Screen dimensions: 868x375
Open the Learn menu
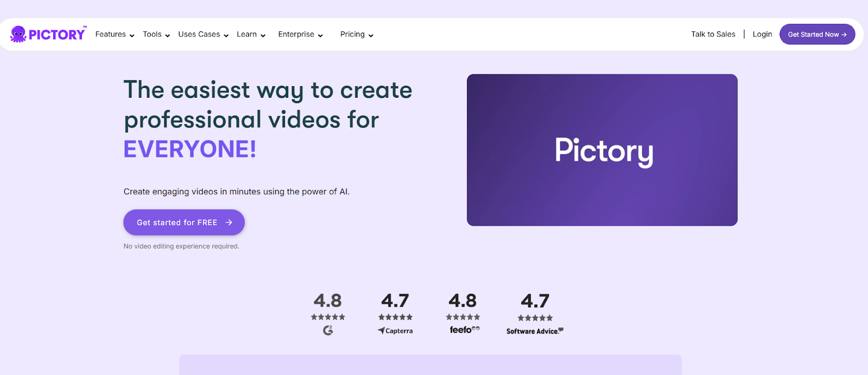(x=247, y=34)
